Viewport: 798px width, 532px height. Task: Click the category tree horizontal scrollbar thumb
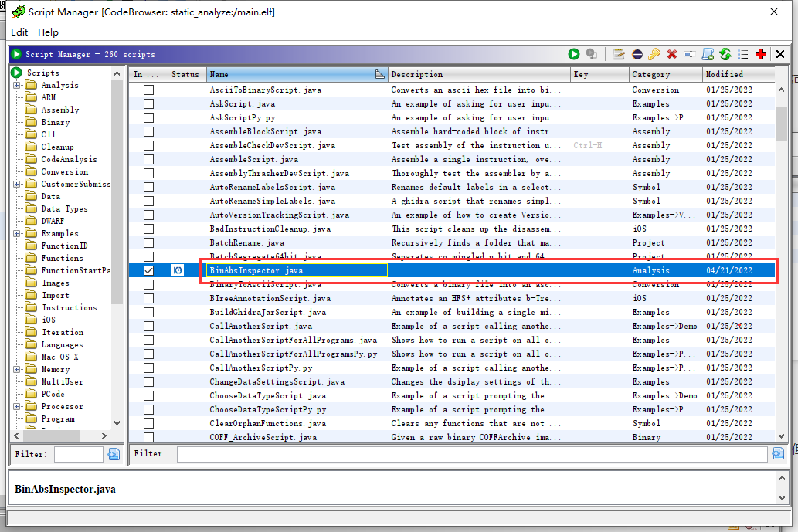pos(52,436)
